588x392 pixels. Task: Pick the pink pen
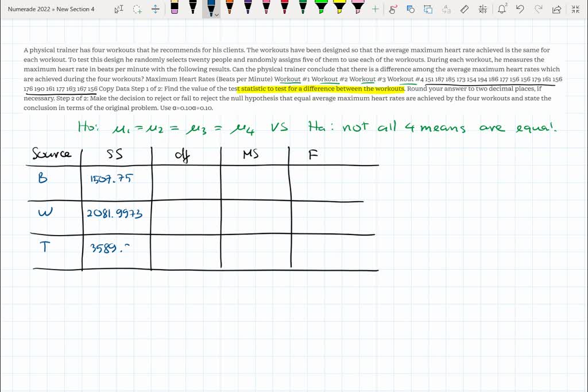click(266, 7)
